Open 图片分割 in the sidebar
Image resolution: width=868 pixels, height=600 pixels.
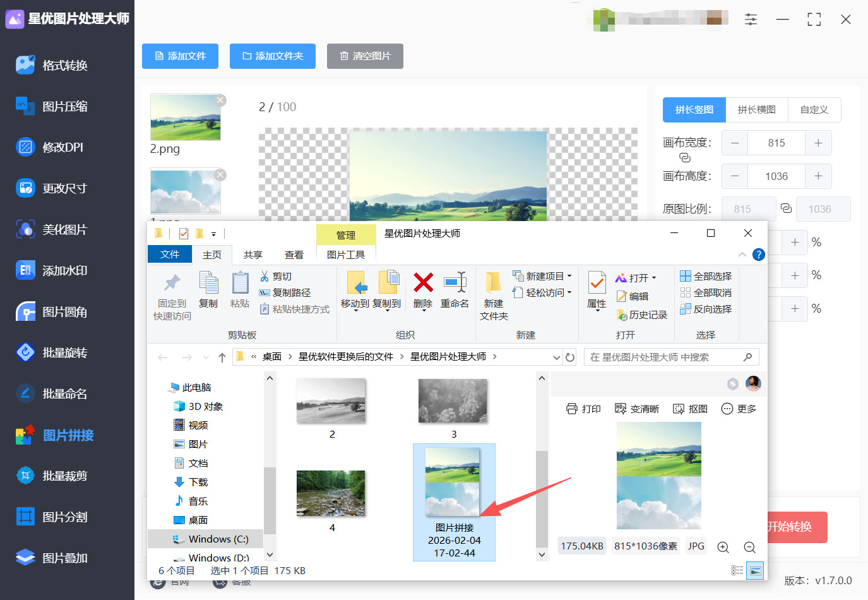point(52,517)
